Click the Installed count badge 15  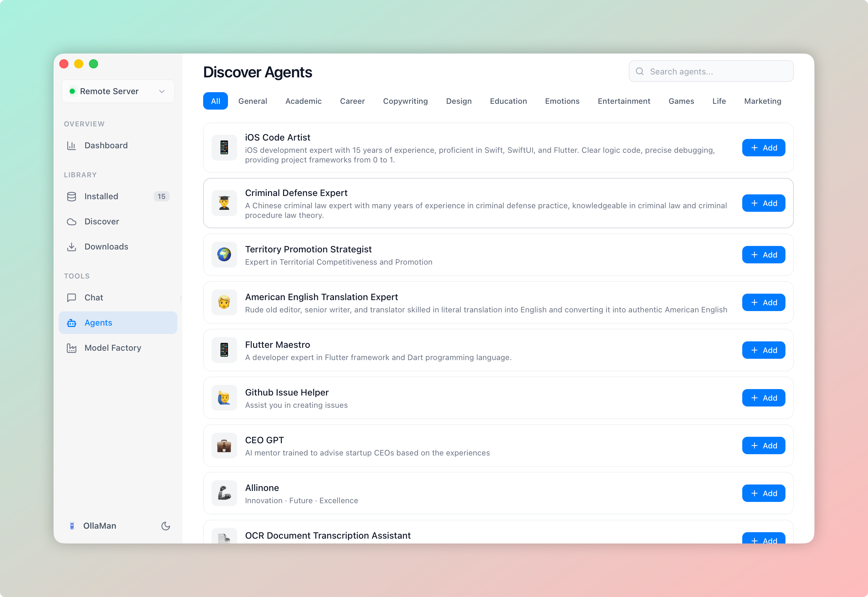click(162, 196)
